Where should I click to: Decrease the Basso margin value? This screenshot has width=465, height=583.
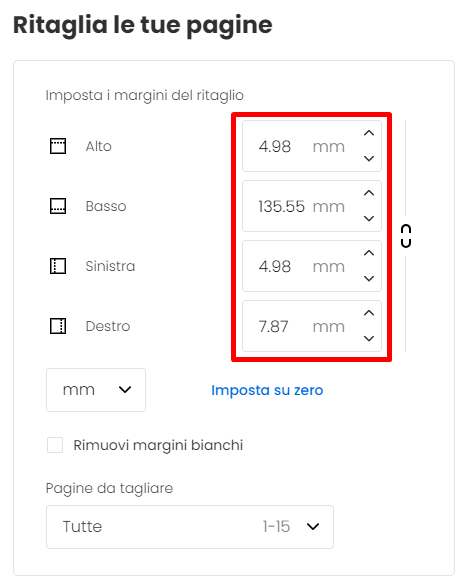(x=369, y=219)
